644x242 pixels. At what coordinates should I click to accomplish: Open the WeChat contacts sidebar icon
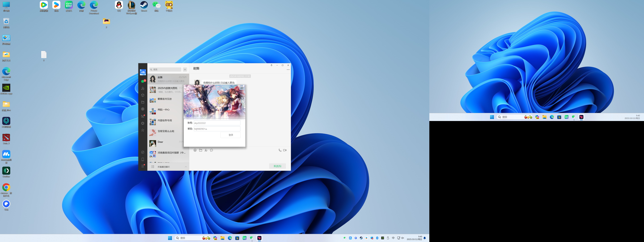click(143, 88)
